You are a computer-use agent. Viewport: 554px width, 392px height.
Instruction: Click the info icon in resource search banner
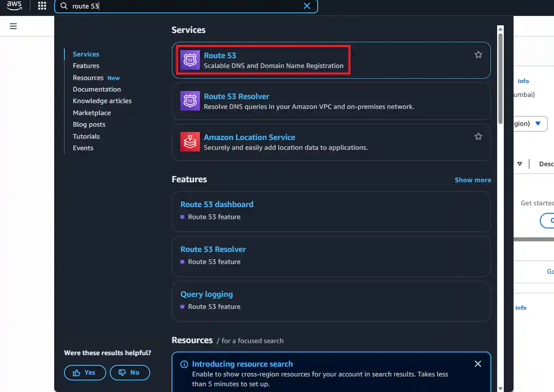click(x=184, y=364)
